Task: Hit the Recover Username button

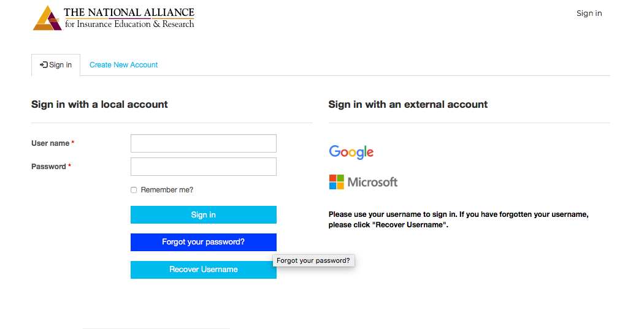Action: point(203,270)
